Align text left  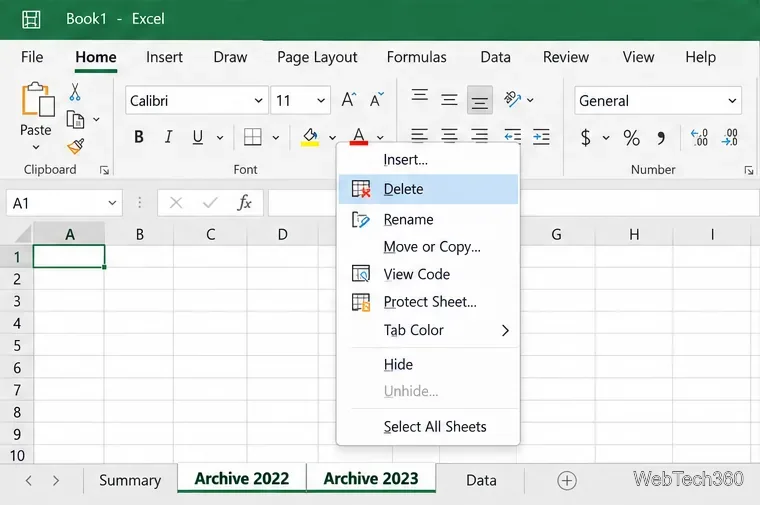420,136
